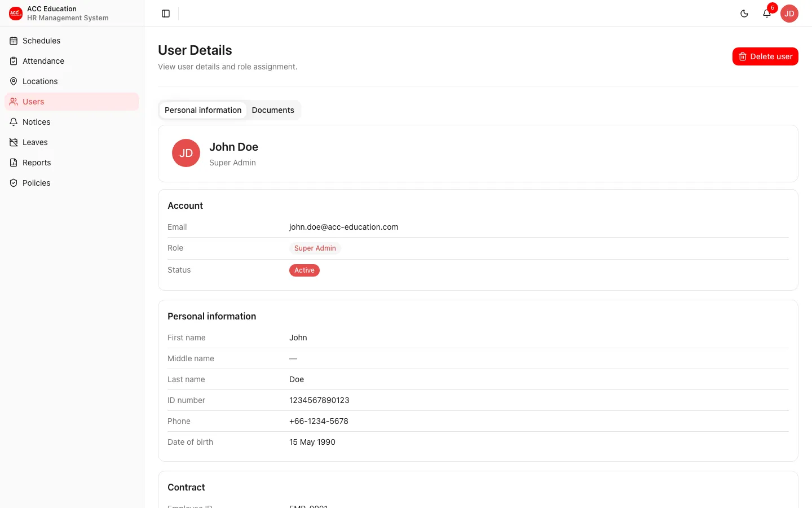The height and width of the screenshot is (508, 812).
Task: Click the Super Admin role badge
Action: point(315,248)
